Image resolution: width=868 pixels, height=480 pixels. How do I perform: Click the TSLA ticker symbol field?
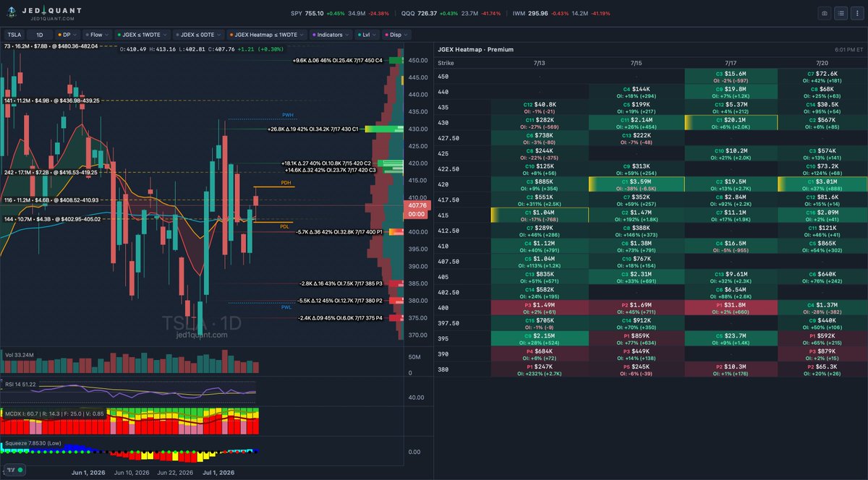pyautogui.click(x=14, y=34)
